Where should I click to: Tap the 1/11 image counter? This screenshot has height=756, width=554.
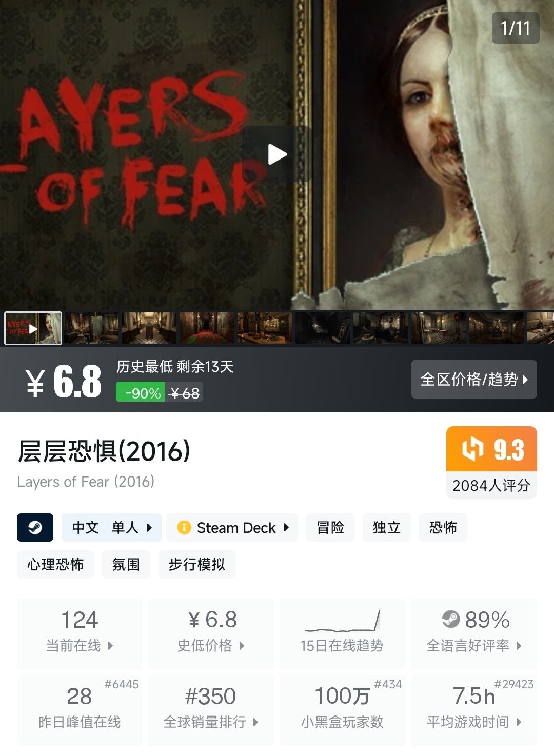(516, 28)
